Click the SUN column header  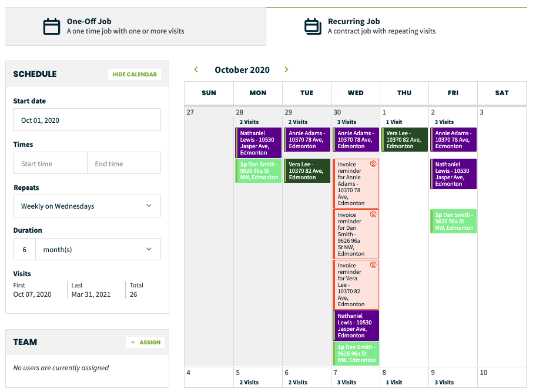click(x=209, y=93)
